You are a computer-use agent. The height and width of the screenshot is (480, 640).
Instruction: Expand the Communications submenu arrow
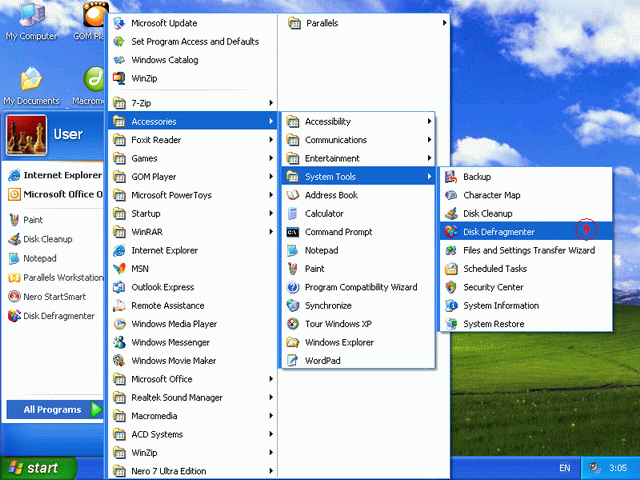(429, 140)
